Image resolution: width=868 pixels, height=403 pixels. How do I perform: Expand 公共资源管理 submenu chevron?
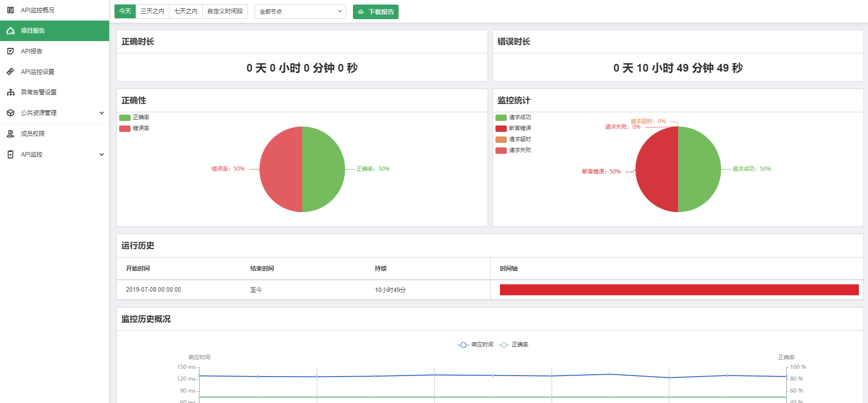point(101,113)
